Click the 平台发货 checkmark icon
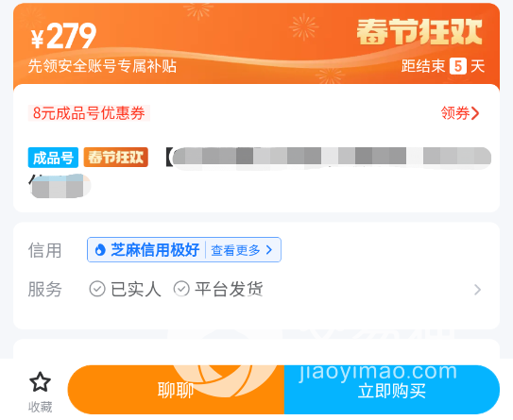Viewport: 513px width, 420px height. (181, 289)
